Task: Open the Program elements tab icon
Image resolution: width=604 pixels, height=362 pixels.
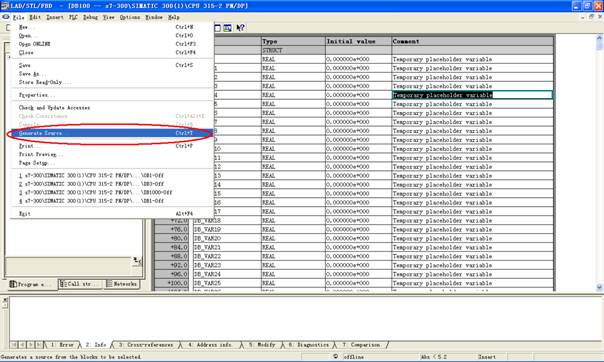Action: point(13,284)
